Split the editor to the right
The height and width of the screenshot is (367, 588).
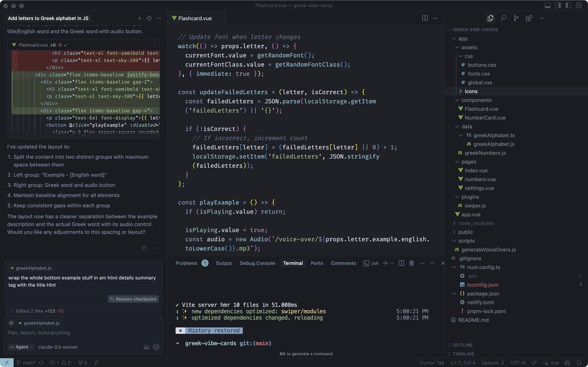[x=425, y=18]
